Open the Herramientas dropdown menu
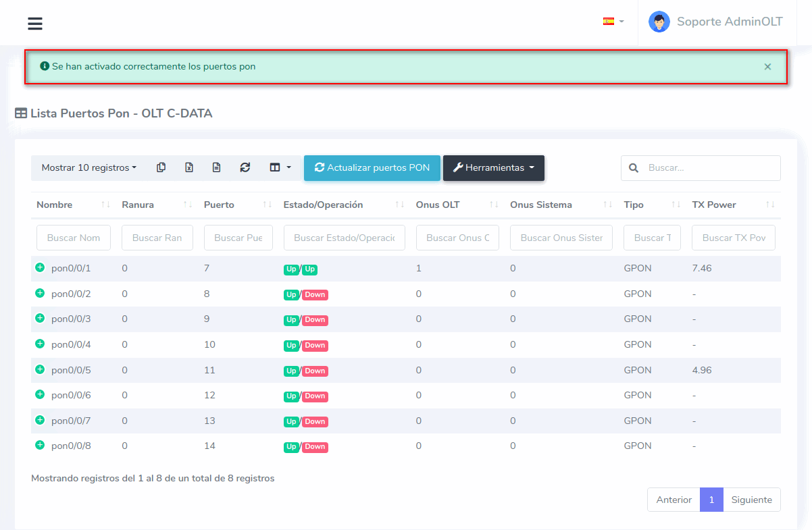The image size is (812, 530). click(x=493, y=168)
